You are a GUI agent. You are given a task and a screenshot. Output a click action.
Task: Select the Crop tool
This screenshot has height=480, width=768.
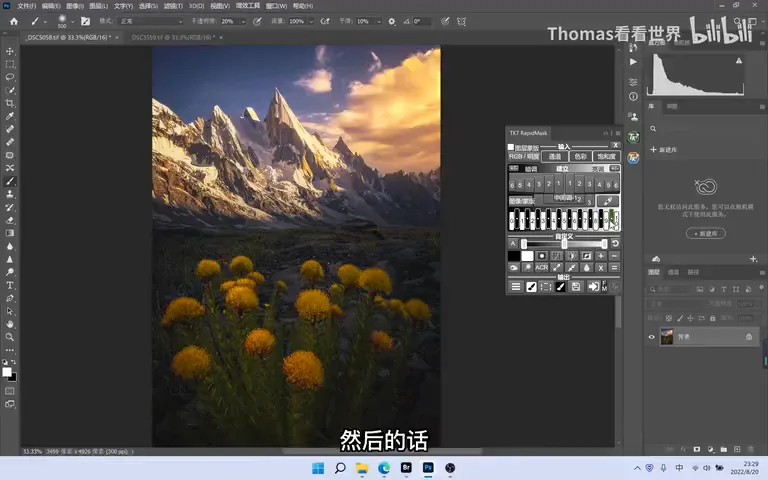click(x=10, y=103)
